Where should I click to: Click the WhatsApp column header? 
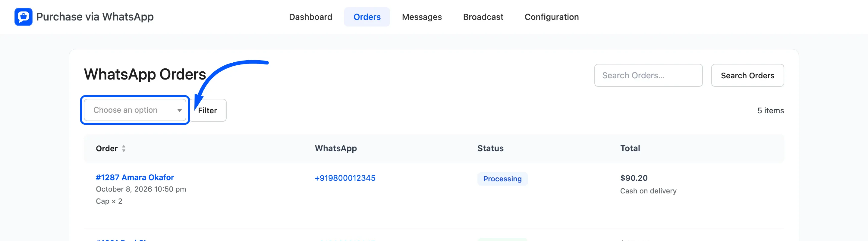pyautogui.click(x=336, y=149)
